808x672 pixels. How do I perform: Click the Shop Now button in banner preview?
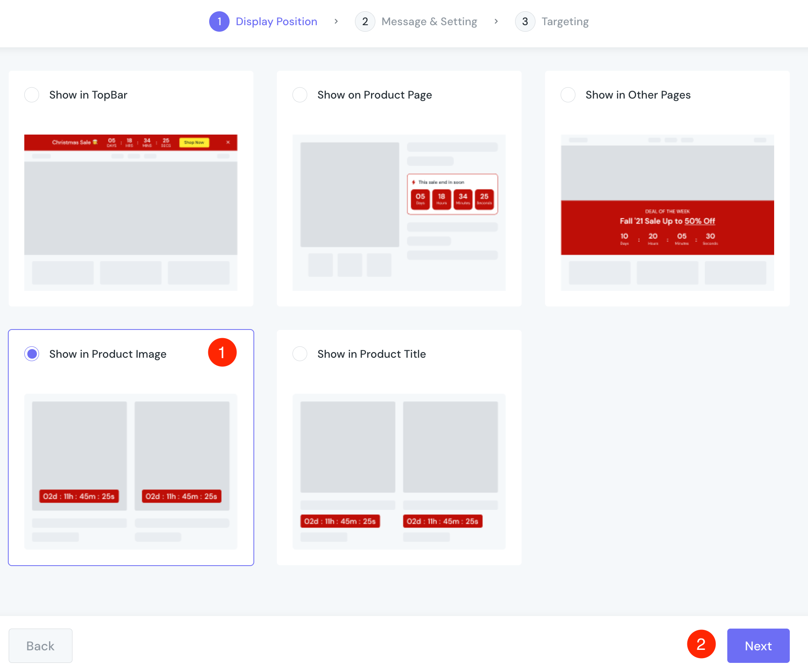(194, 142)
